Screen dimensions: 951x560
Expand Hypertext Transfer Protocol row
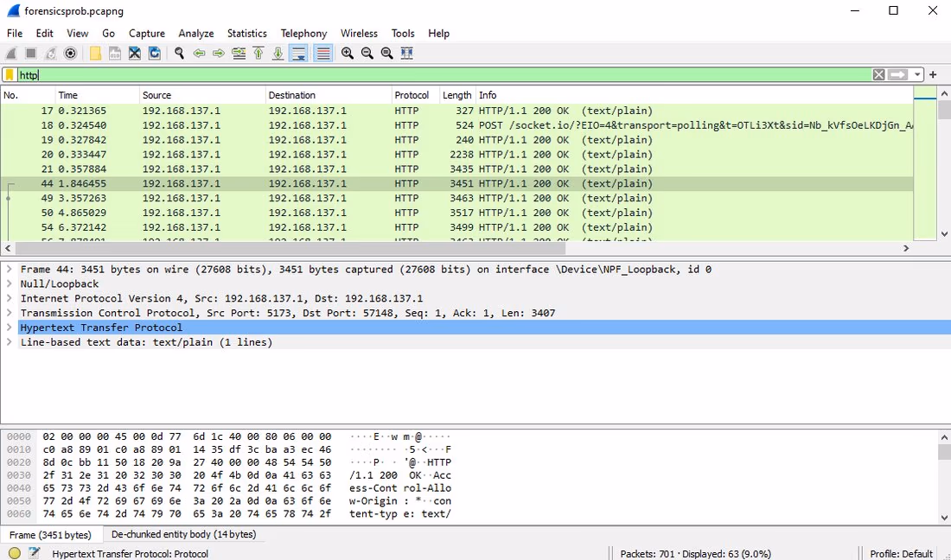point(10,328)
